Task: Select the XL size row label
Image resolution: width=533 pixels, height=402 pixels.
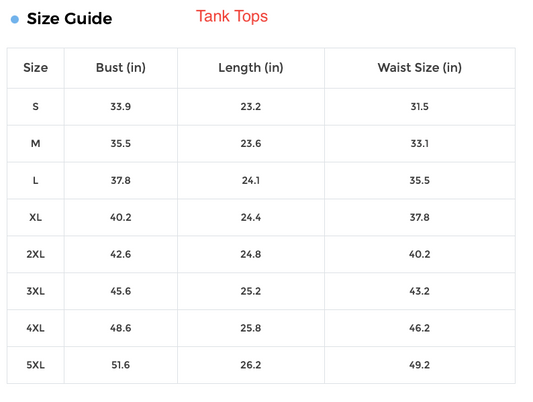Action: pos(36,217)
